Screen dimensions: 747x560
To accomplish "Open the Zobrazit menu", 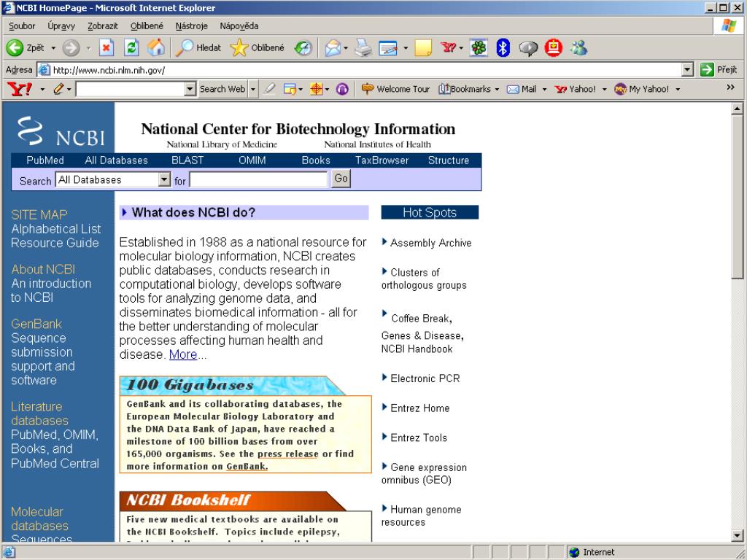I will coord(102,26).
